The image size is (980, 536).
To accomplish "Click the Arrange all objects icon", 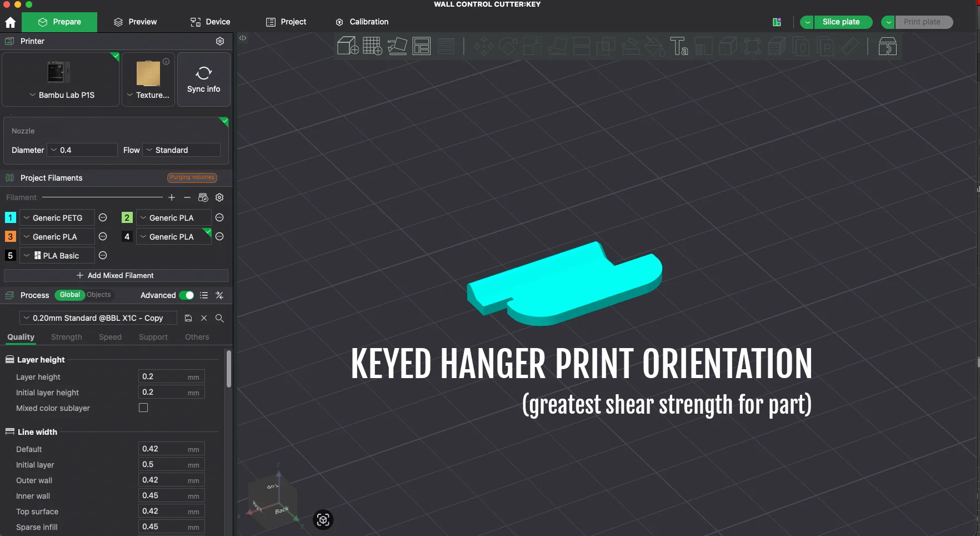I will pos(421,46).
